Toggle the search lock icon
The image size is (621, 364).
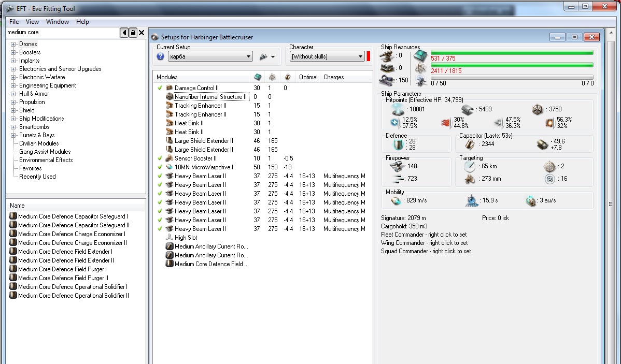133,33
